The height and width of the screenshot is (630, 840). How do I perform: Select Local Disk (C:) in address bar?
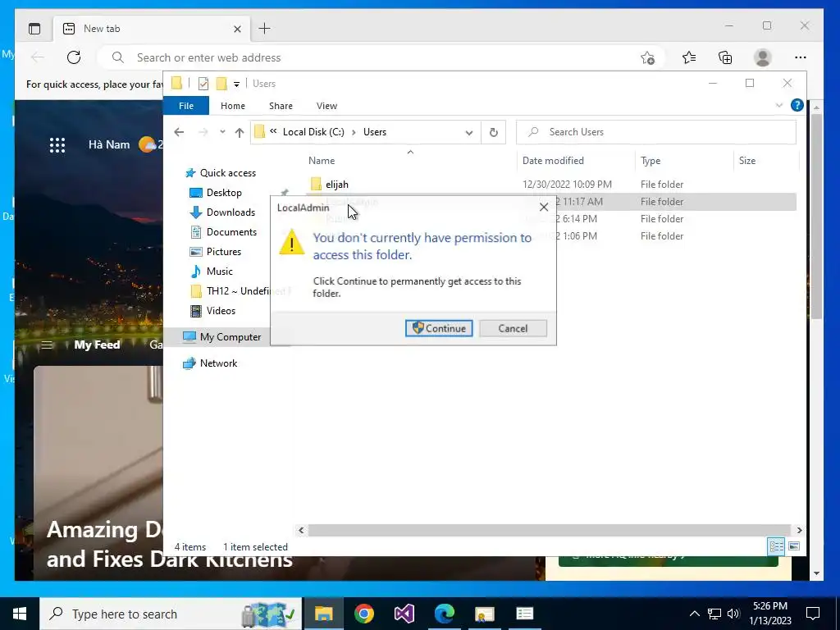tap(313, 132)
